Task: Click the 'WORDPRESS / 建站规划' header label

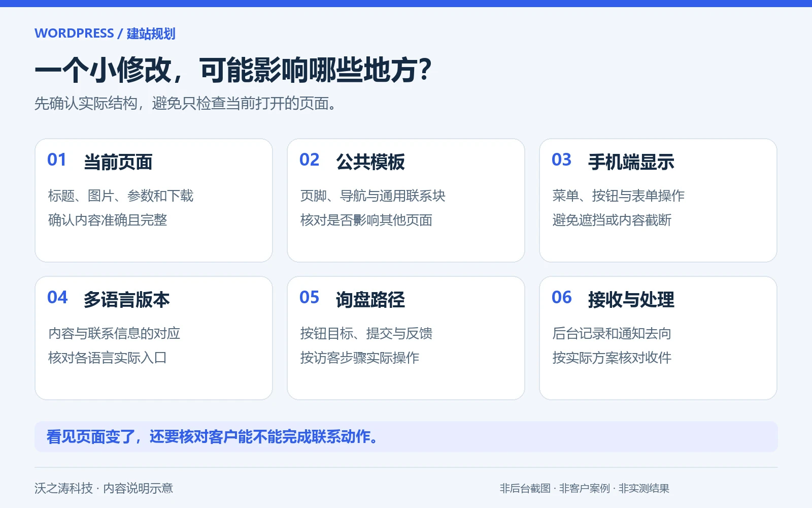Action: [105, 34]
